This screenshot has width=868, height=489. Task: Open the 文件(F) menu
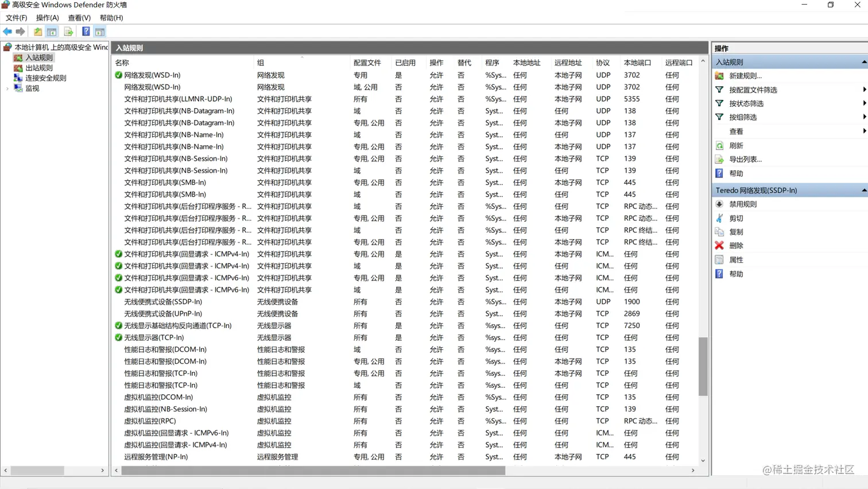click(x=16, y=18)
